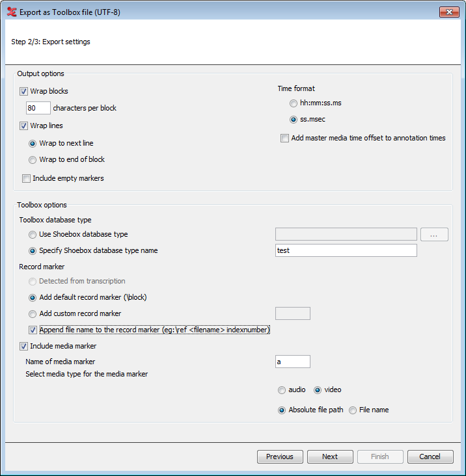
Task: Uncheck the Wrap lines option
Action: [x=24, y=126]
